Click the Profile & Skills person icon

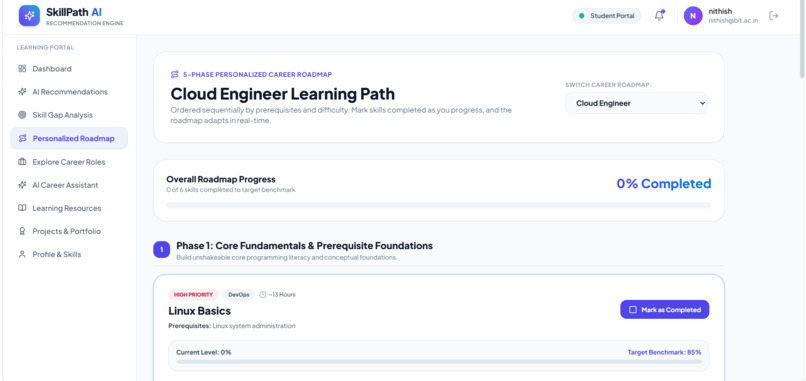point(22,255)
